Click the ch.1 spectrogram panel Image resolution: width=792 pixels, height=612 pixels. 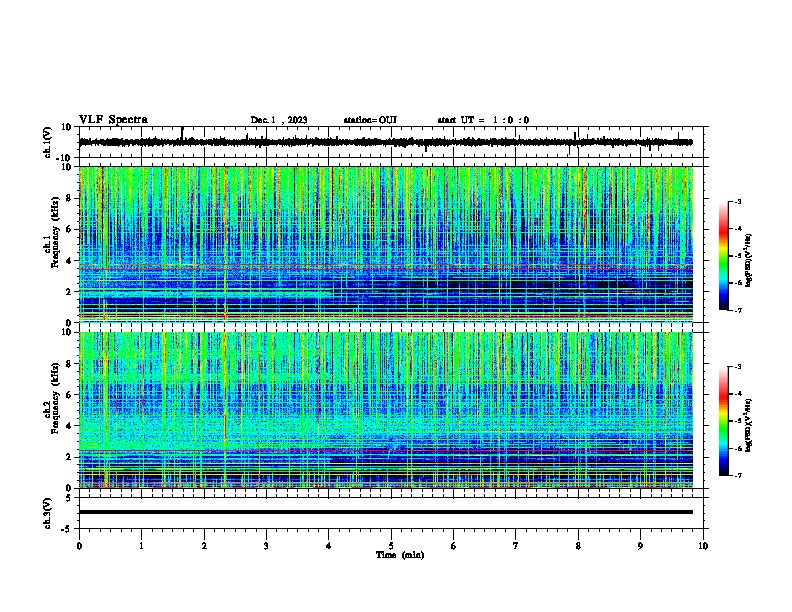tap(386, 244)
